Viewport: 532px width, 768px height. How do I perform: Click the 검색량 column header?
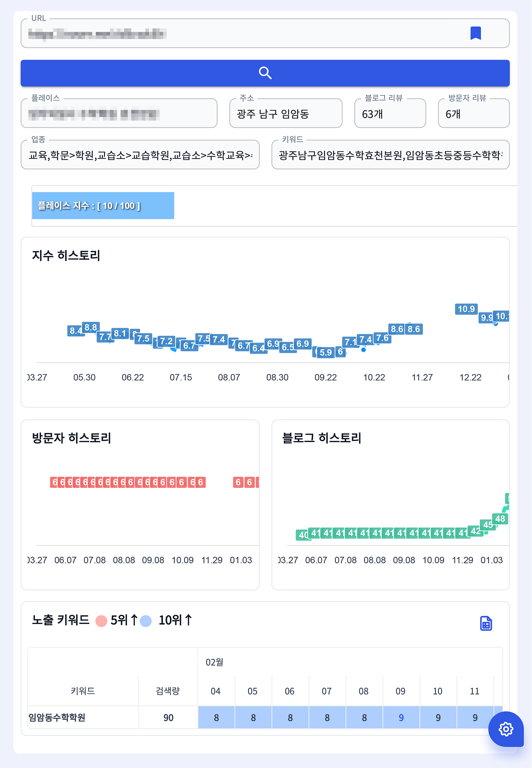pyautogui.click(x=168, y=691)
